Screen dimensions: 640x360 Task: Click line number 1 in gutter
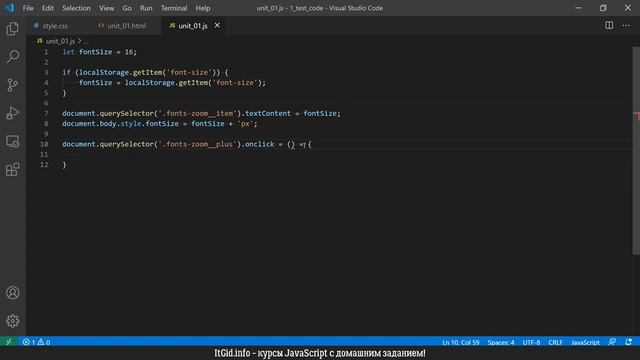46,52
